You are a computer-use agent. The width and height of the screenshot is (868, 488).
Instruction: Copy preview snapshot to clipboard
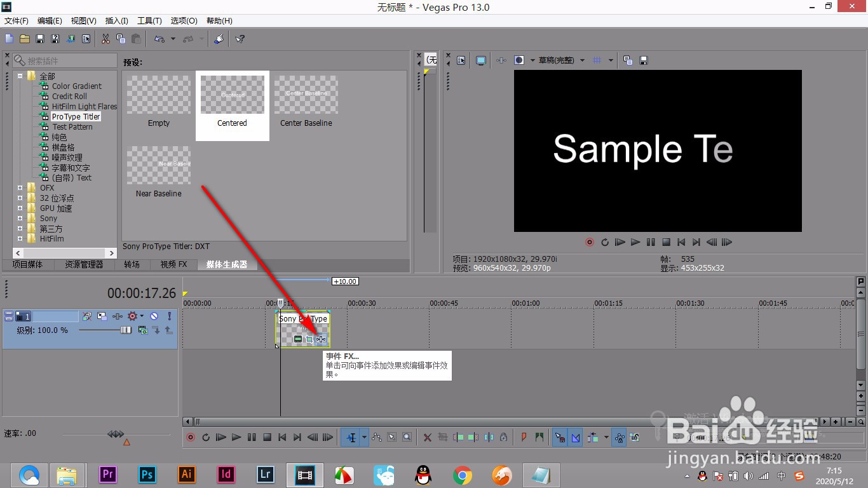pyautogui.click(x=628, y=60)
